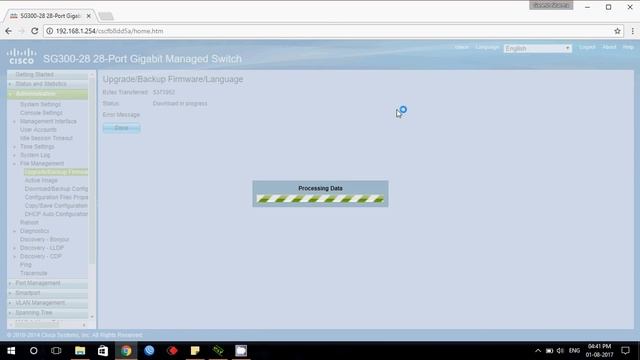The image size is (640, 360).
Task: Launch Microsoft Store from taskbar
Action: tap(103, 351)
